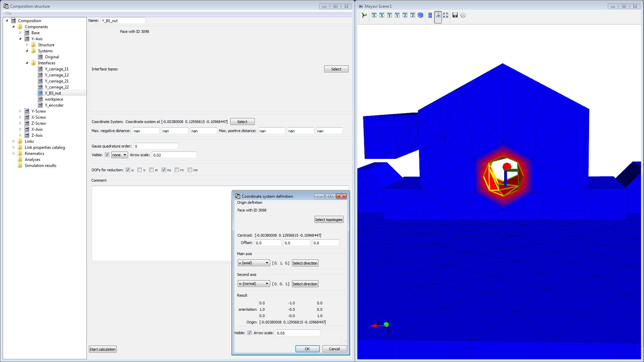The image size is (644, 362).
Task: Enable the w DOF reduction checkbox
Action: click(x=151, y=170)
